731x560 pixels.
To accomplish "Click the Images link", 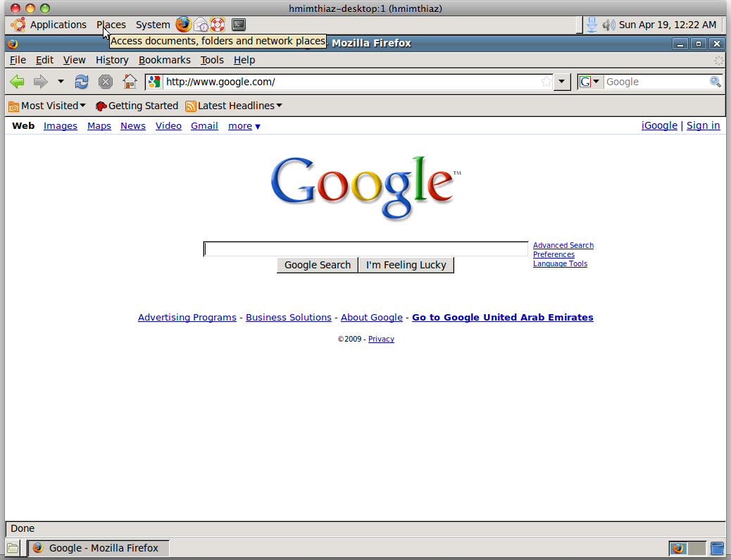I will pyautogui.click(x=60, y=126).
